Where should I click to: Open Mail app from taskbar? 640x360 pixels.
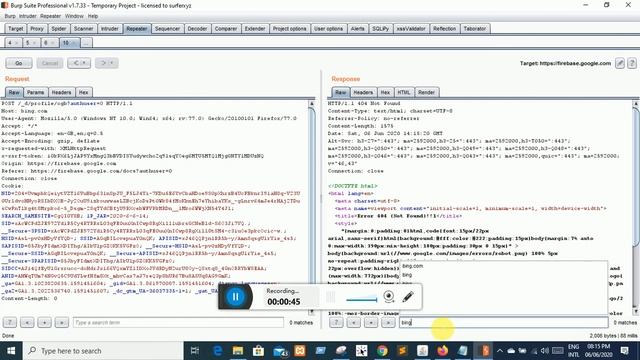280,351
